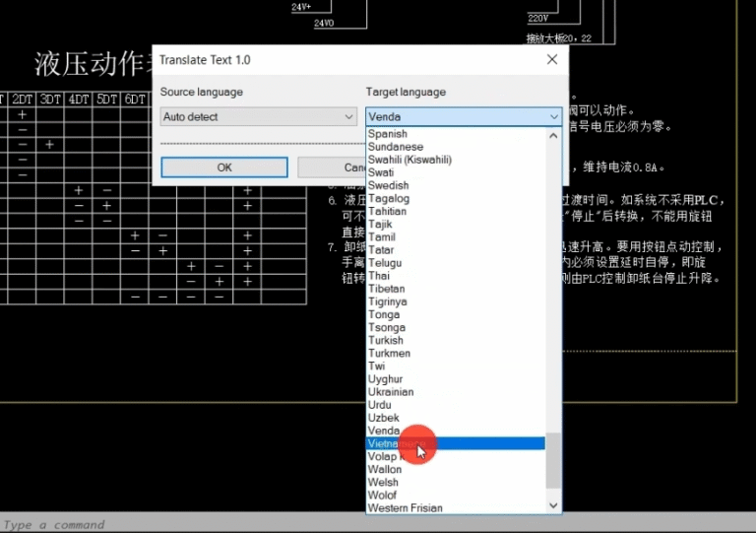Select Turkmen as target language
This screenshot has width=756, height=533.
456,353
